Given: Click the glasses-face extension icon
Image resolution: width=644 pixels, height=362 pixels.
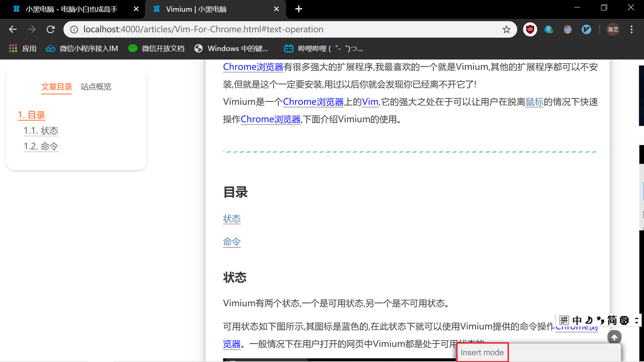Looking at the screenshot, I should [567, 29].
